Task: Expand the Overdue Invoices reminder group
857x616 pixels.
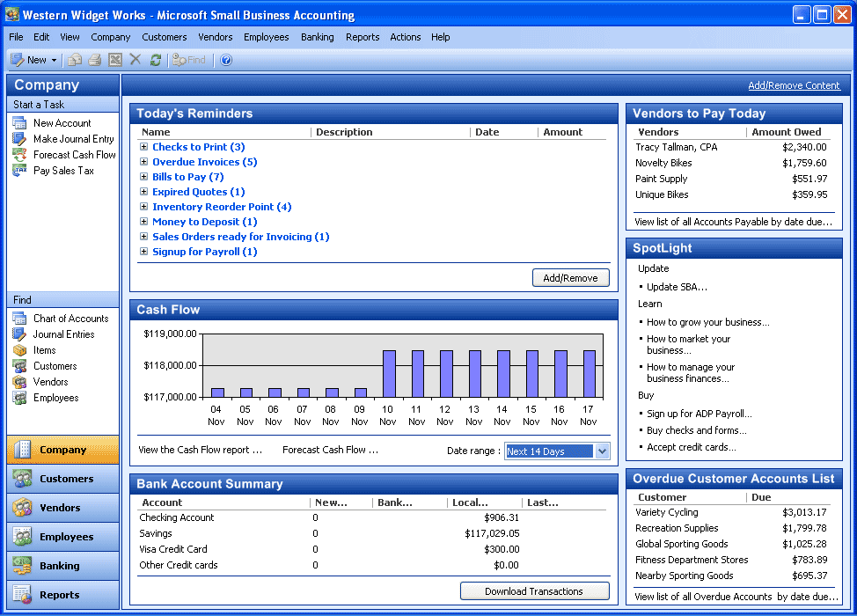Action: 143,162
